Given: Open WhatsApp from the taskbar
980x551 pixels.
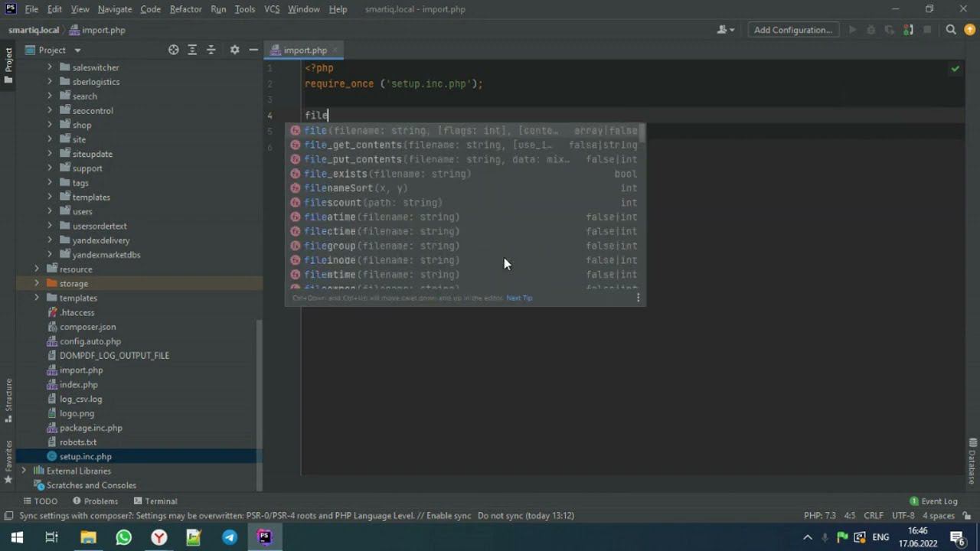Looking at the screenshot, I should (x=123, y=537).
